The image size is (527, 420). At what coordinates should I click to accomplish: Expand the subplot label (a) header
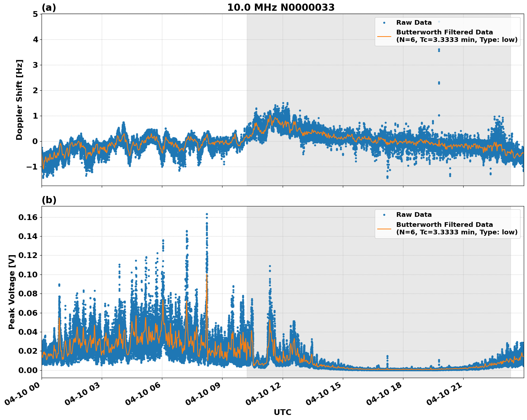[x=49, y=7]
